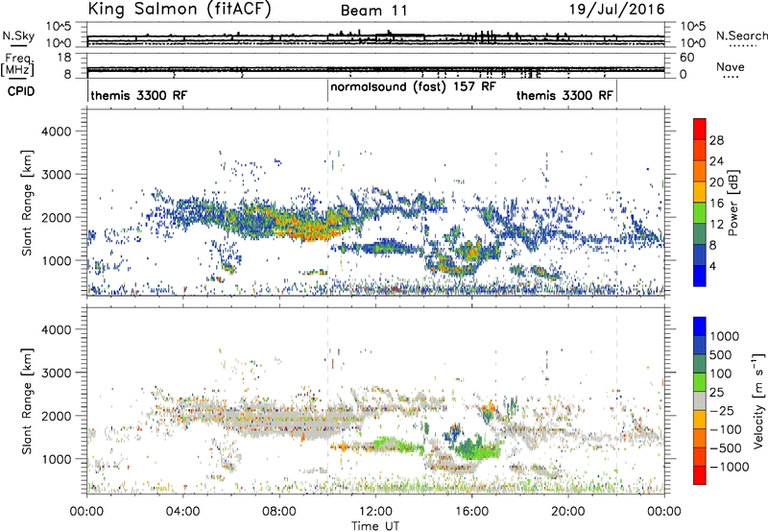This screenshot has height=532, width=768.
Task: Click the 'Freq. [MHz]' axis label
Action: point(18,65)
